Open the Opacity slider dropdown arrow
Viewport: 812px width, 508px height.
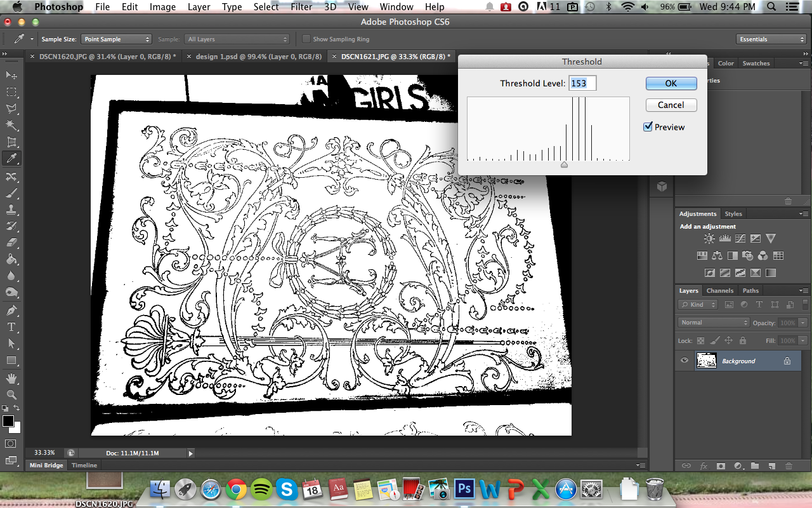pyautogui.click(x=803, y=323)
